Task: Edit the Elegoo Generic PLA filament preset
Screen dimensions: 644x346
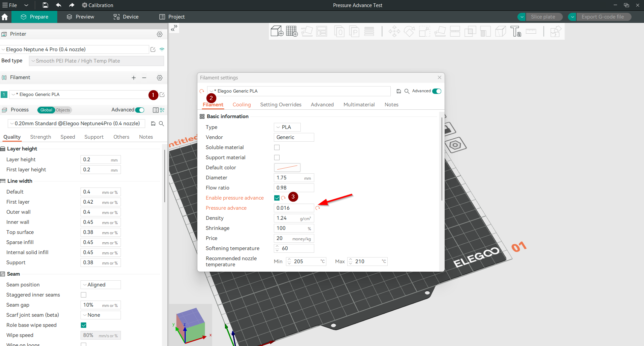Action: coord(162,95)
